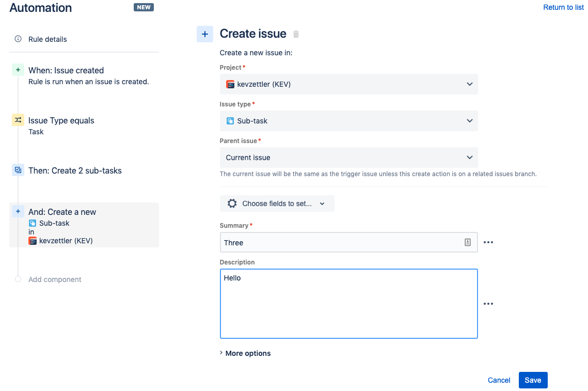
Task: Select the Add component entry in the sidebar
Action: (x=54, y=279)
